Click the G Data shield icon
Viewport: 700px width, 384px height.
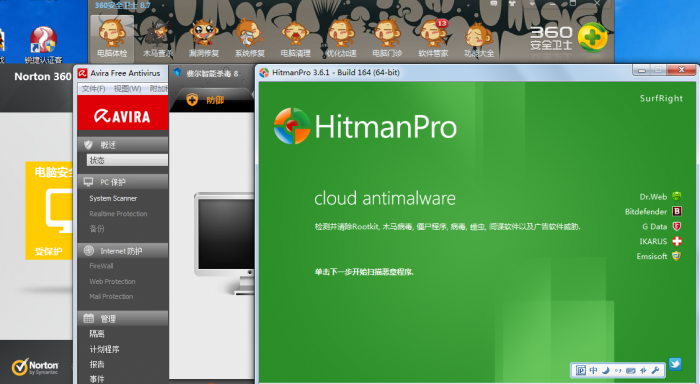pos(677,226)
